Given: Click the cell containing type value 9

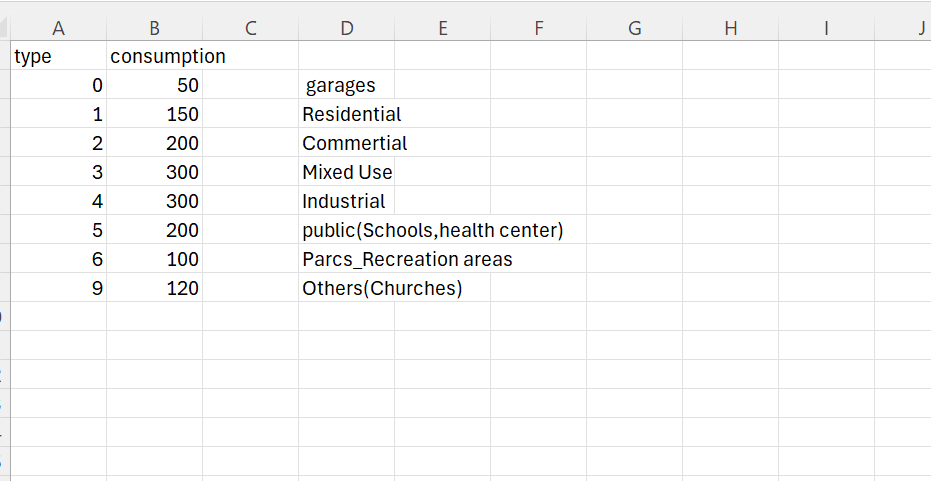Looking at the screenshot, I should (58, 289).
